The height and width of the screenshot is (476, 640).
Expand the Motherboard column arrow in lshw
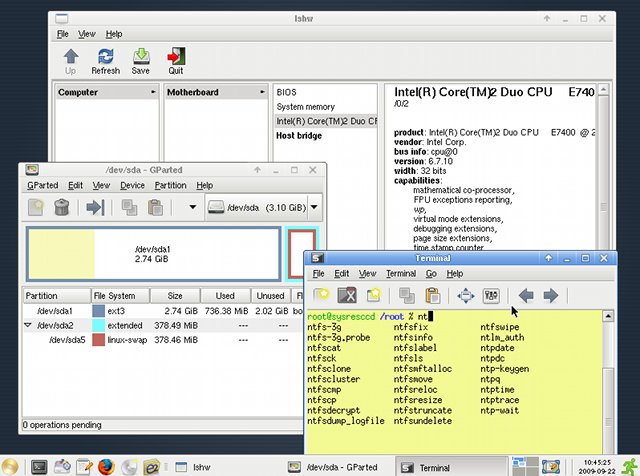click(262, 92)
